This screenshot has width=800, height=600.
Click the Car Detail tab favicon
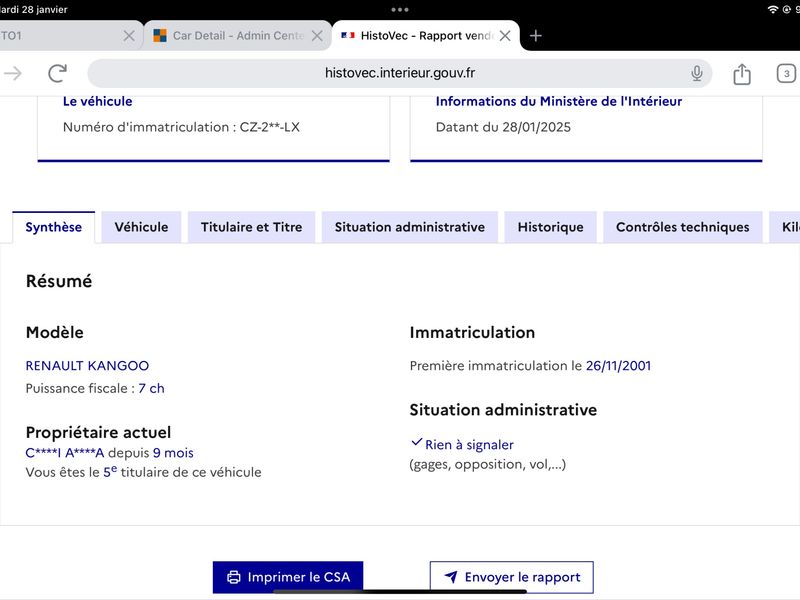(x=160, y=35)
